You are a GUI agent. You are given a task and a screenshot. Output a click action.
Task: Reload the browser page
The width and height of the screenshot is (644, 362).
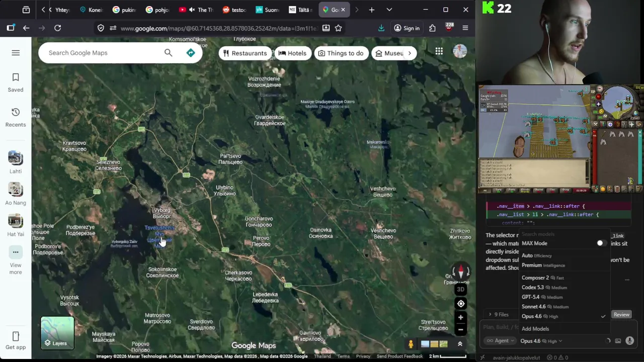click(57, 28)
